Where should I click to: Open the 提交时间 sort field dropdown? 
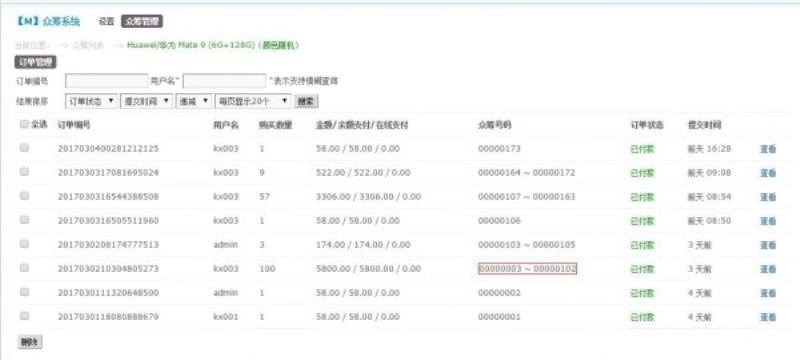click(x=146, y=101)
